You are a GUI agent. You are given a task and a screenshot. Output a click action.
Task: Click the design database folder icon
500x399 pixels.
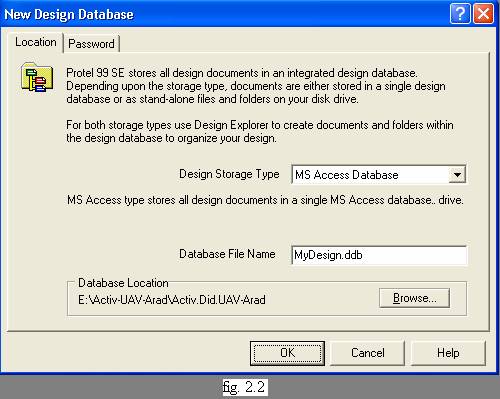click(x=37, y=77)
